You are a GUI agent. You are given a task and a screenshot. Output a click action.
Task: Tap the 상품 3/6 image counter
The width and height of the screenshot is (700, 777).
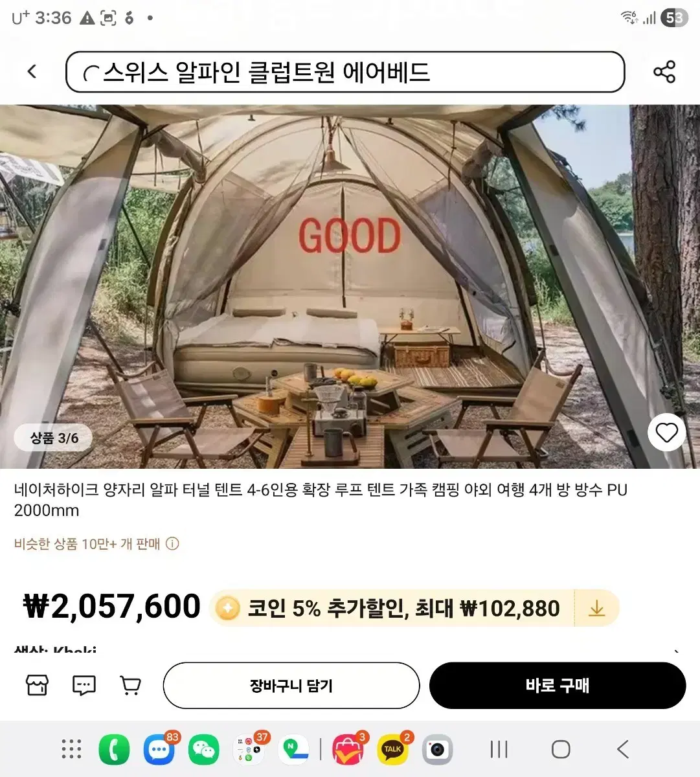(x=54, y=438)
